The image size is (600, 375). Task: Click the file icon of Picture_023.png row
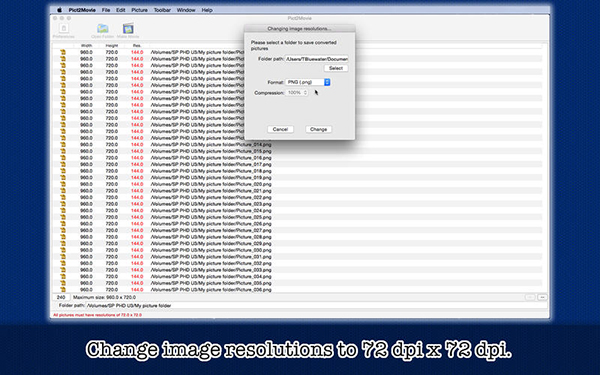[x=63, y=204]
